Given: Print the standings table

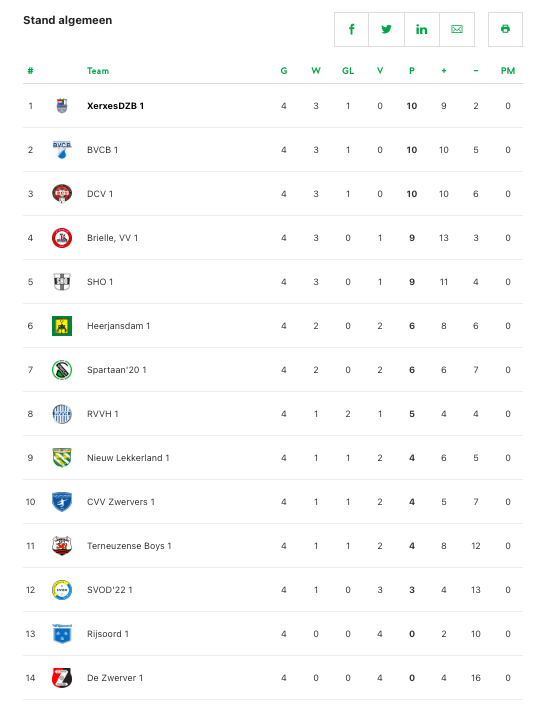Looking at the screenshot, I should pos(505,30).
